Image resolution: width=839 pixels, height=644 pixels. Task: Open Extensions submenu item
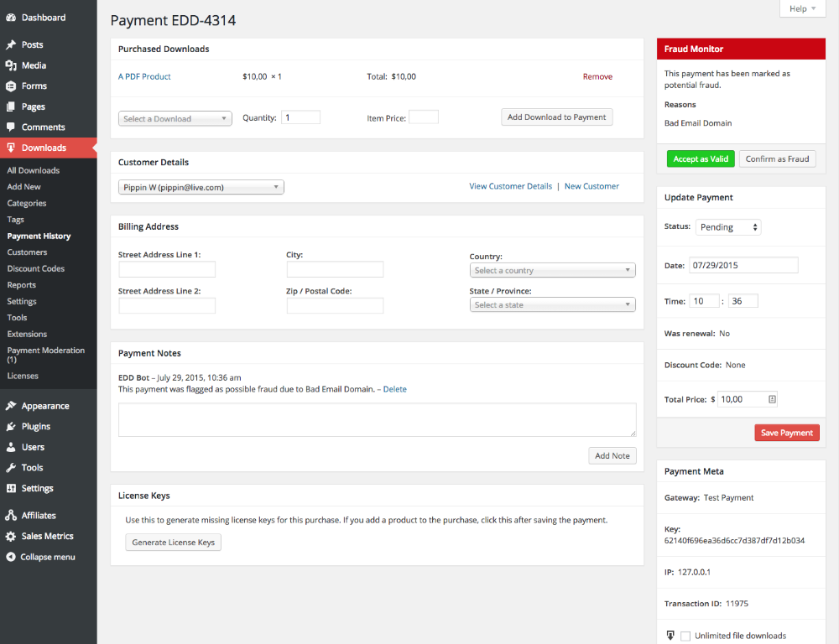tap(27, 334)
